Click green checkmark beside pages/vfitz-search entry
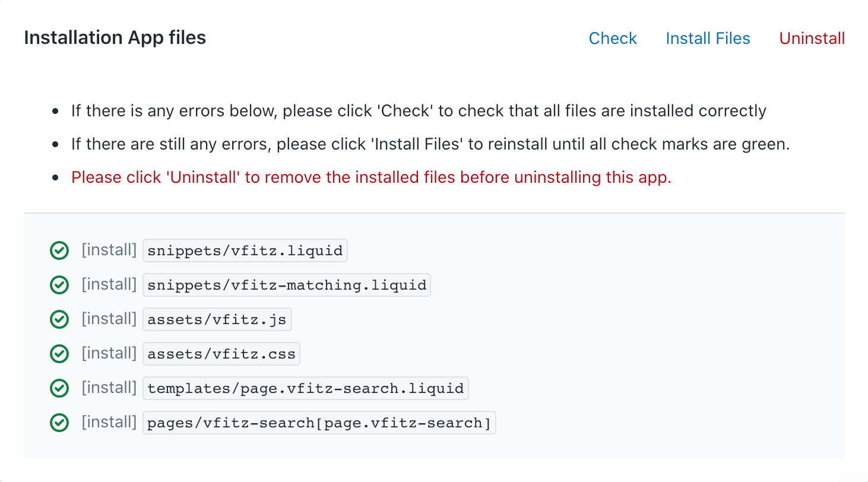Screen dimensions: 868x482 [x=59, y=423]
